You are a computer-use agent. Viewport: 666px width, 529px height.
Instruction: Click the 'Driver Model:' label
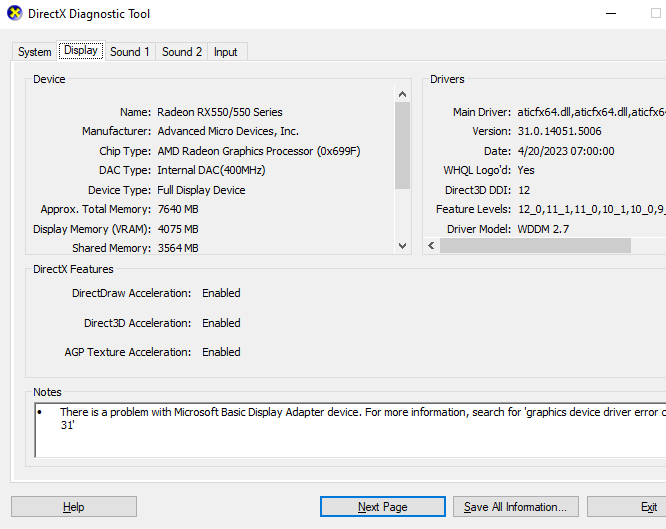coord(479,229)
